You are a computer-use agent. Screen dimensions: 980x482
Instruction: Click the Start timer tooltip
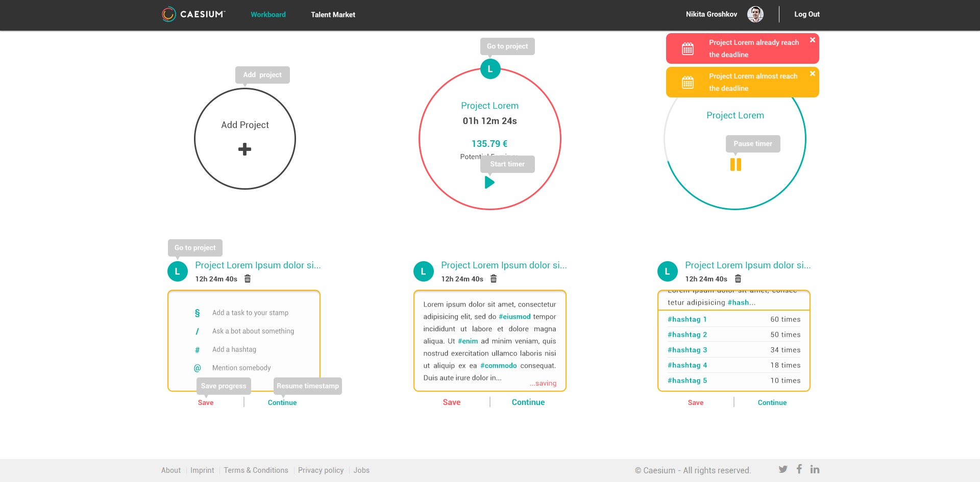[x=507, y=164]
